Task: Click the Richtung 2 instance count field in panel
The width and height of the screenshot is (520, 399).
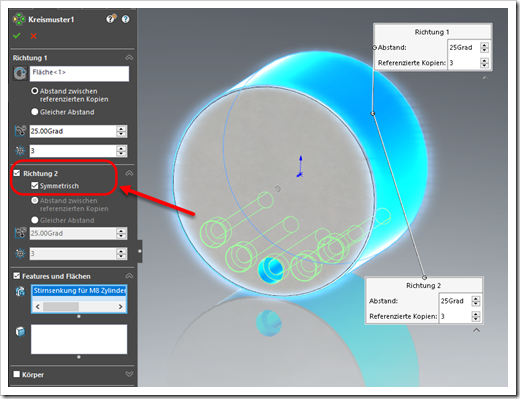Action: (x=73, y=253)
